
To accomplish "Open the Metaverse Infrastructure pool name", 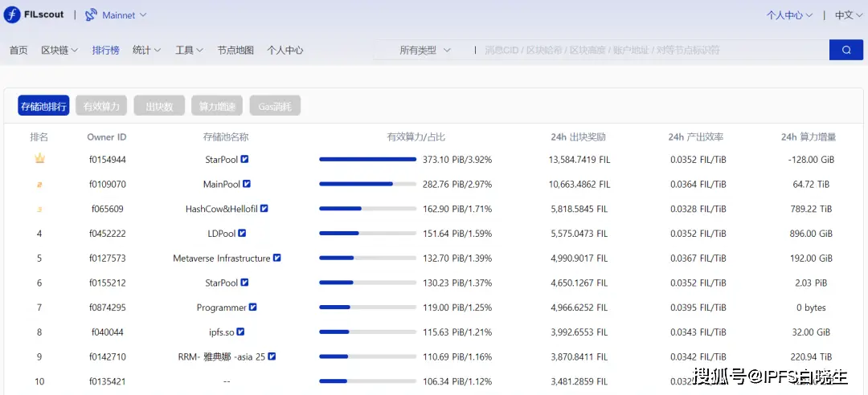I will (222, 259).
